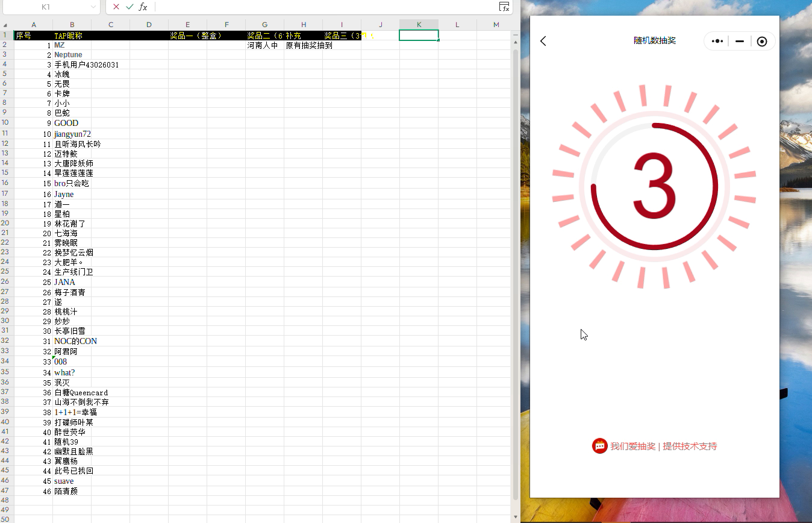This screenshot has width=812, height=523.
Task: Click the back arrow in lottery mini program
Action: pos(543,41)
